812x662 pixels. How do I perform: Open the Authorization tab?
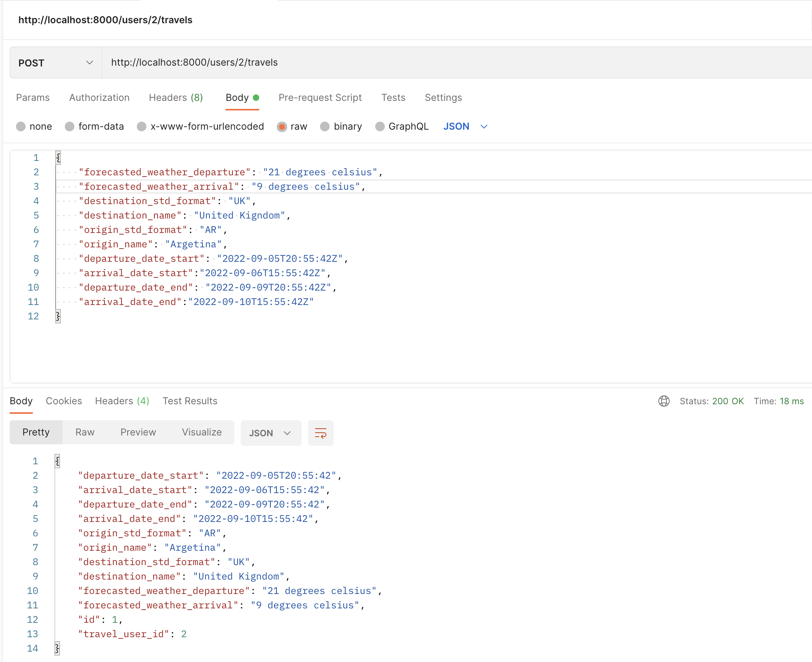(99, 98)
